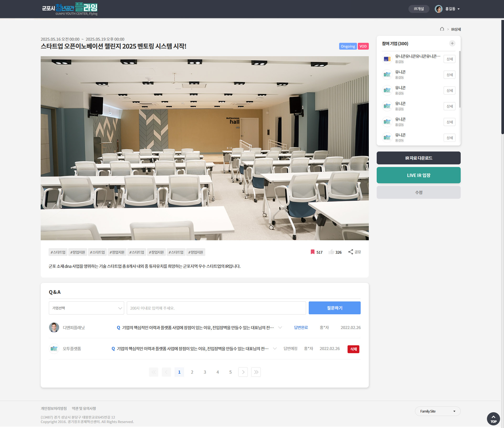The height and width of the screenshot is (428, 504).
Task: Click the IR 자료 다운로드 button
Action: (x=418, y=158)
